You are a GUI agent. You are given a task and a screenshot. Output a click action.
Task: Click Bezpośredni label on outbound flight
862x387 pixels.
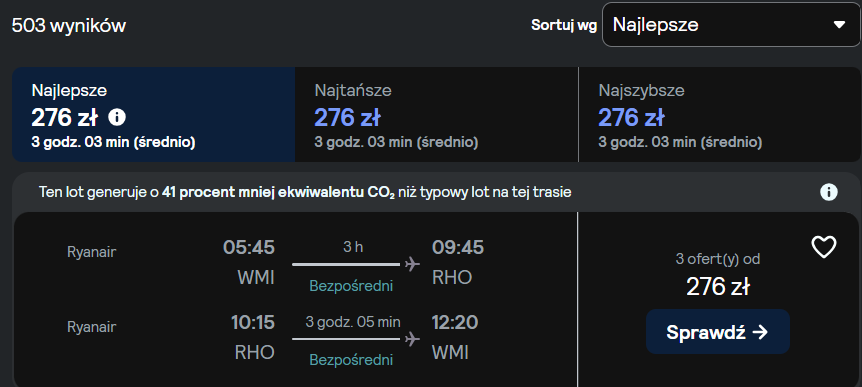click(x=351, y=286)
